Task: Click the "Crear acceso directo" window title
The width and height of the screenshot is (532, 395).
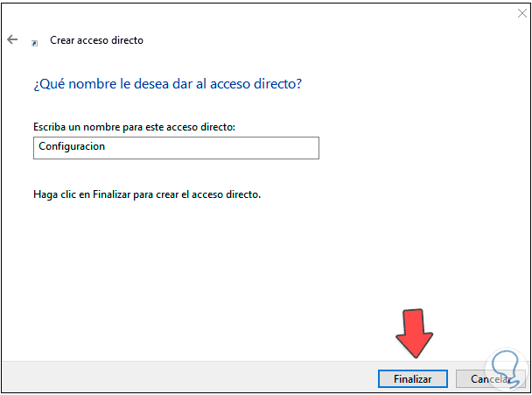Action: [96, 40]
